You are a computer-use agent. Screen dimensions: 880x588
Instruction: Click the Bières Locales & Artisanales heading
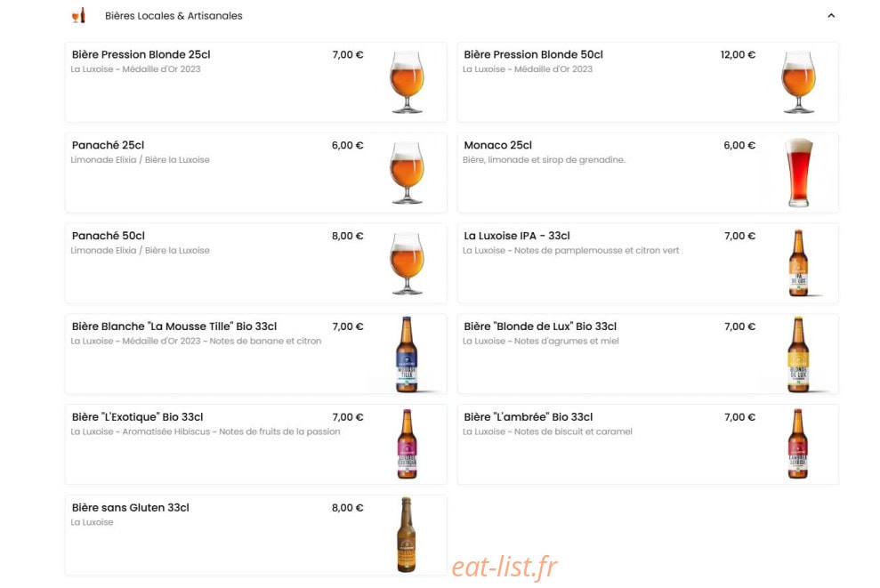pyautogui.click(x=174, y=16)
